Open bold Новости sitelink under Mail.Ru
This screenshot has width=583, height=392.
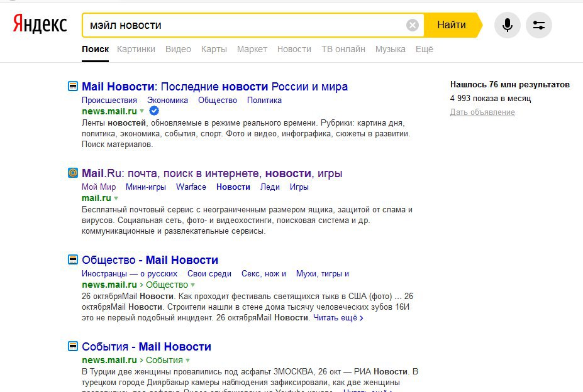point(233,187)
